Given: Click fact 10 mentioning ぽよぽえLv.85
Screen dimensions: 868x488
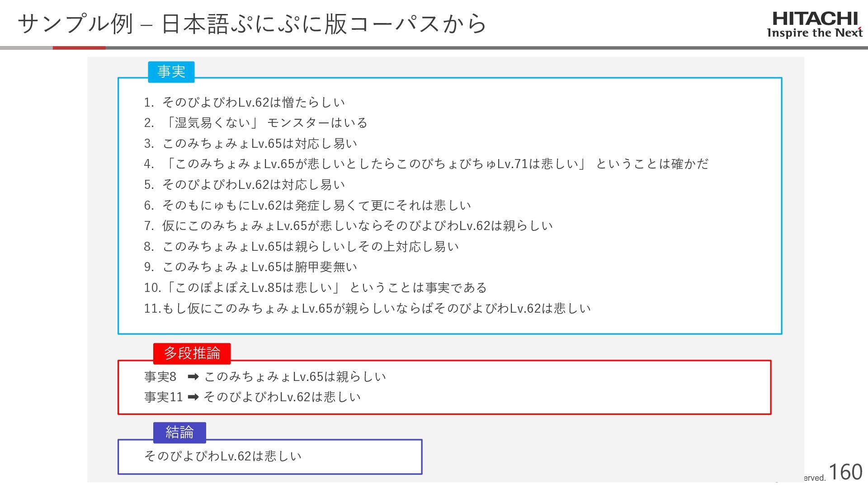Looking at the screenshot, I should [x=316, y=288].
